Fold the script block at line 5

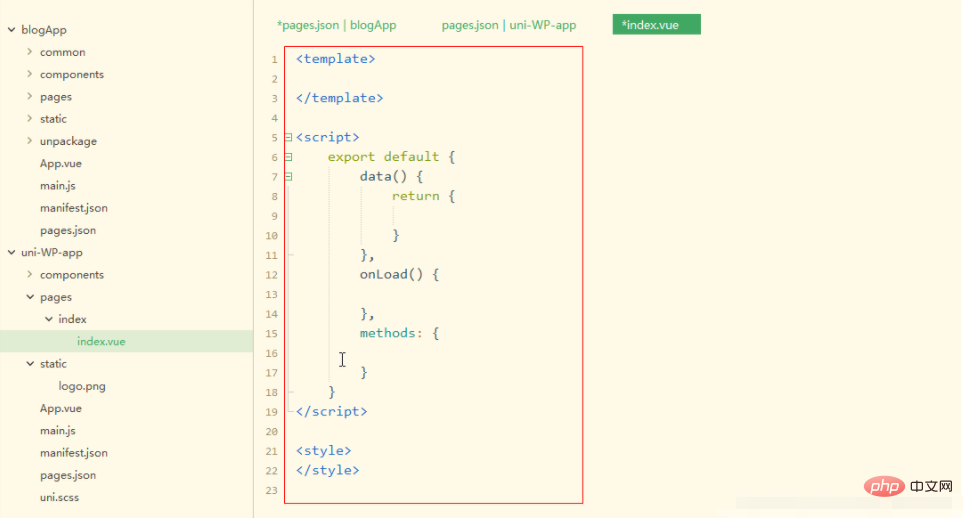pos(289,138)
